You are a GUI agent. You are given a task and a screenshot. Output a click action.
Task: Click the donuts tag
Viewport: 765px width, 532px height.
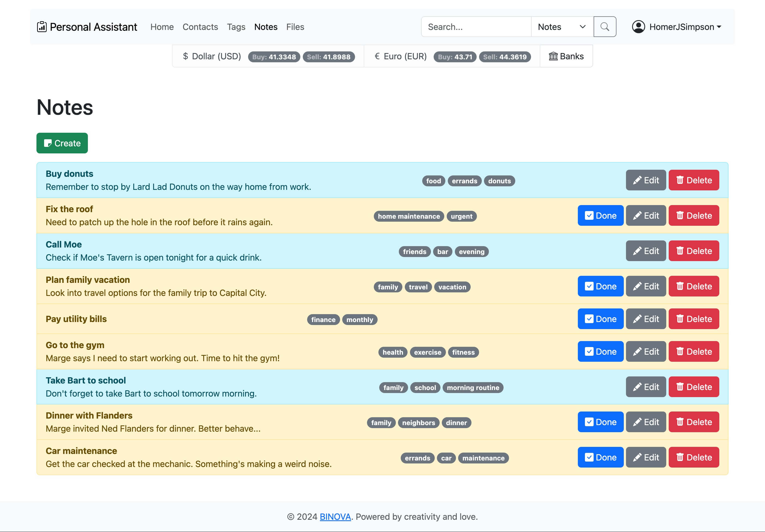499,181
